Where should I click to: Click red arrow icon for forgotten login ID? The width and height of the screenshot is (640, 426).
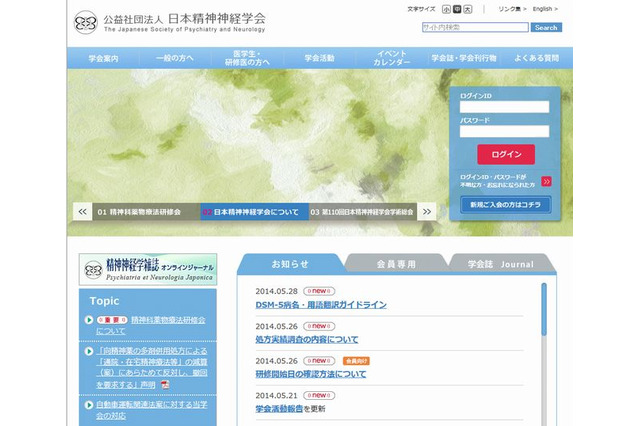547,181
